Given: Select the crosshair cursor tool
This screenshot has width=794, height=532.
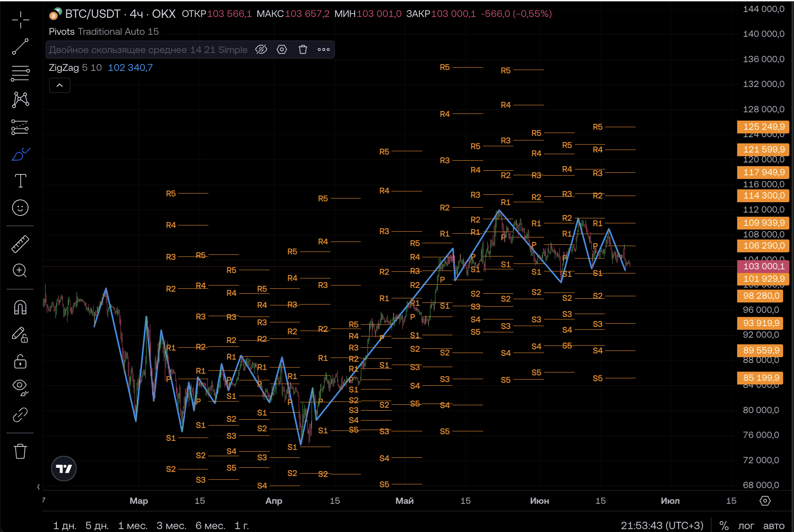Looking at the screenshot, I should (x=20, y=19).
